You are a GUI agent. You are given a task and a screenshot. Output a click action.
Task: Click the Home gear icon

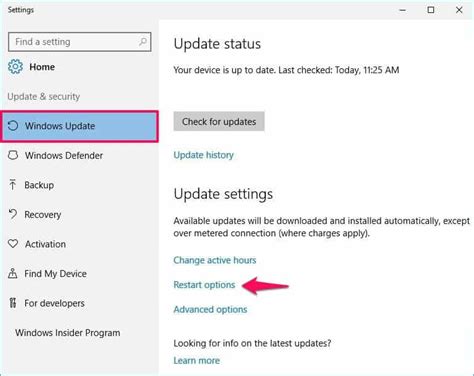click(x=15, y=67)
